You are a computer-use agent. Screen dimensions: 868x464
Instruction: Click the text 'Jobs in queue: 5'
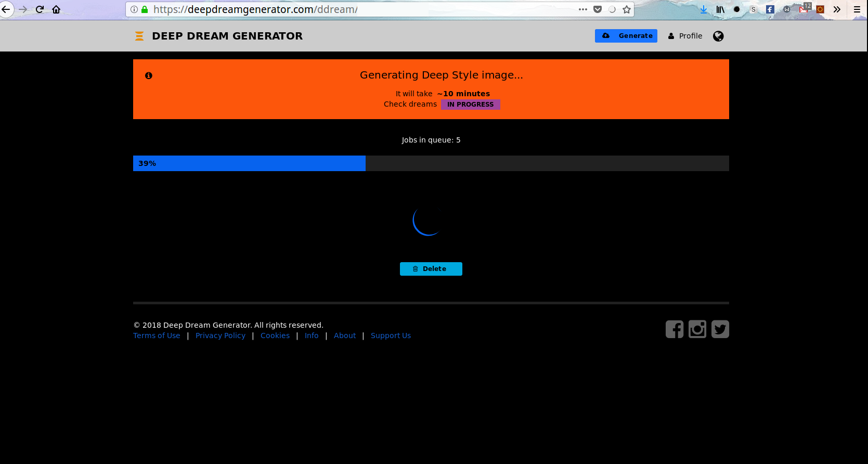431,140
